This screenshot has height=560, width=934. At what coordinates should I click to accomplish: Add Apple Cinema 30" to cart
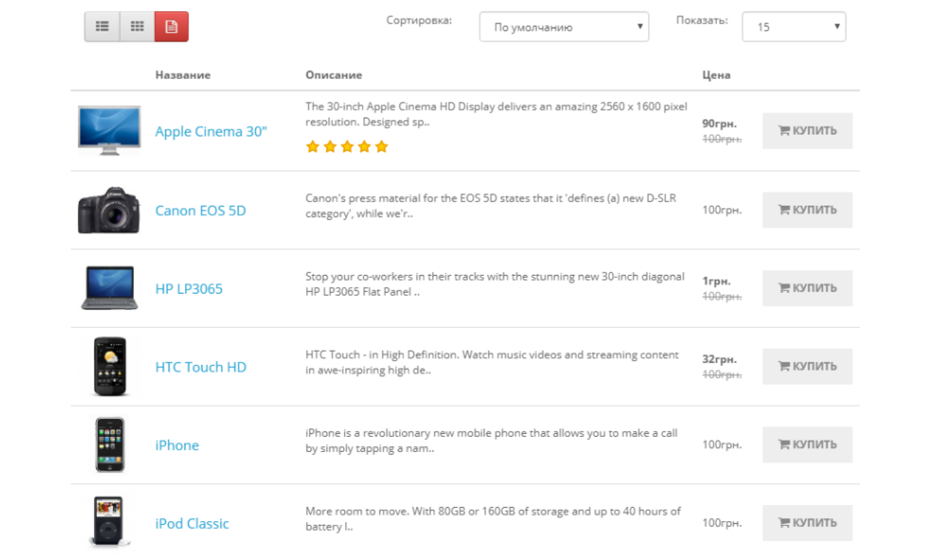point(807,131)
